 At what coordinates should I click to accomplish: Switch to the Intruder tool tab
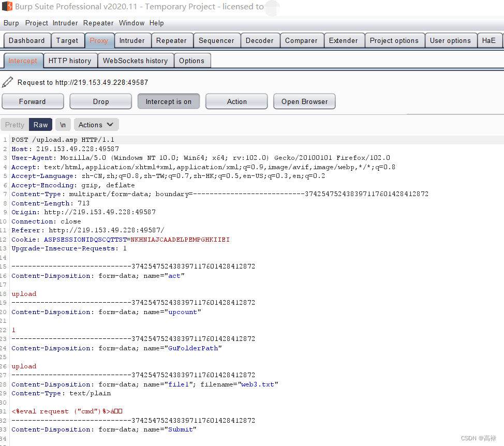click(132, 40)
